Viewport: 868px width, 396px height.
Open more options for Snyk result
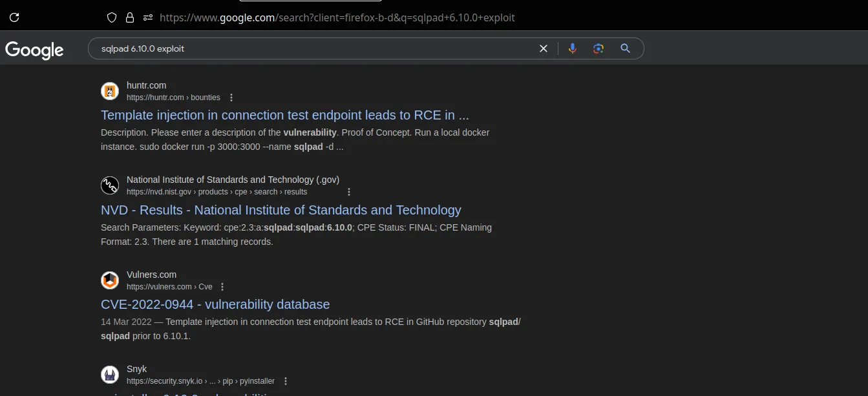pyautogui.click(x=286, y=381)
